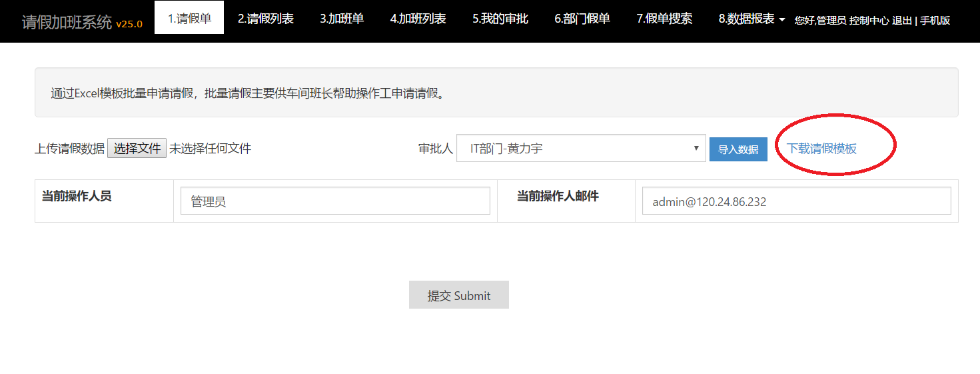Expand the 8.数据报表 dropdown menu
The height and width of the screenshot is (374, 980).
[751, 19]
